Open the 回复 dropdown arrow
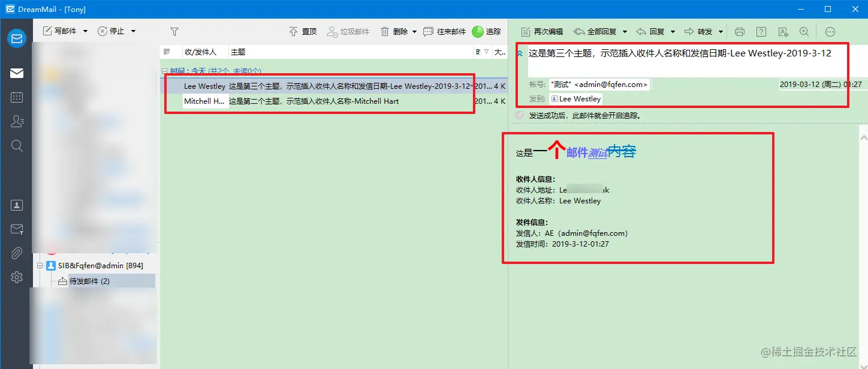The image size is (868, 369). point(673,31)
